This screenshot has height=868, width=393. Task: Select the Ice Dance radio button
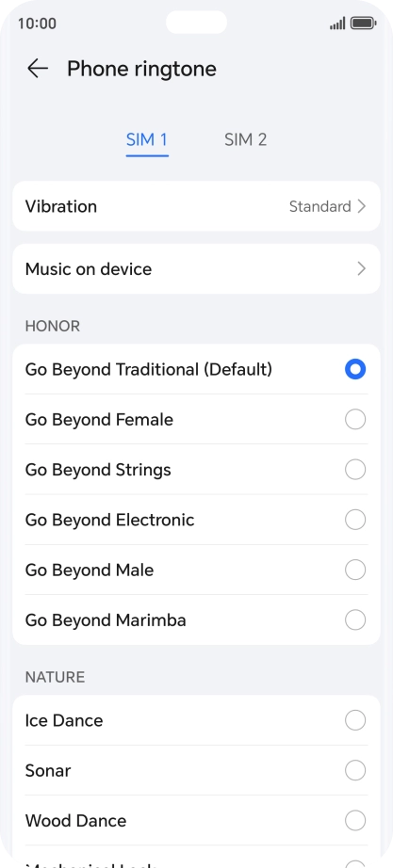coord(355,720)
